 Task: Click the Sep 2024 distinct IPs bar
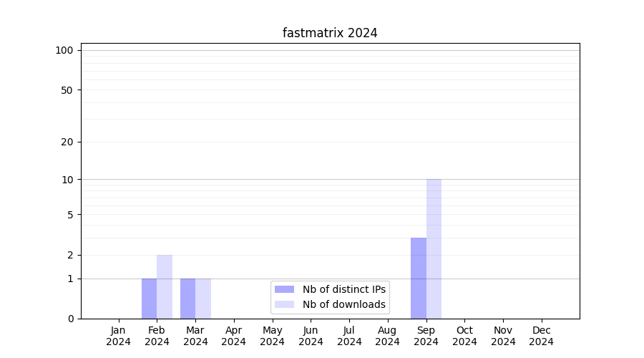(419, 278)
